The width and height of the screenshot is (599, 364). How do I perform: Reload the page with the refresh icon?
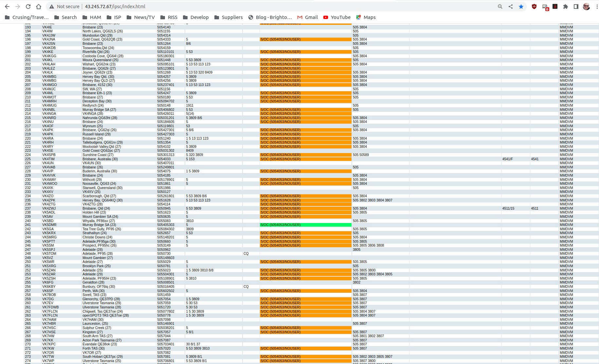tap(28, 6)
